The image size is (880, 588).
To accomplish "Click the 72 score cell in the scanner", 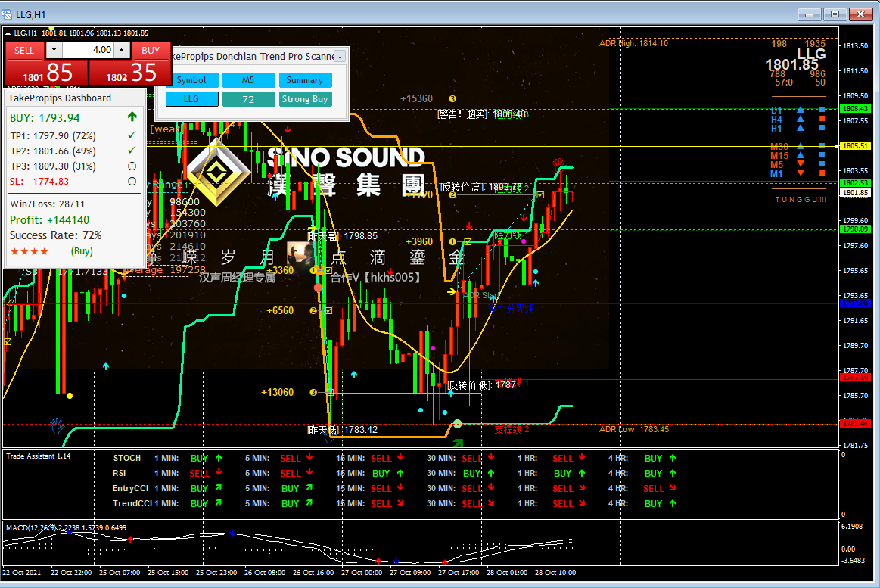I will point(249,98).
